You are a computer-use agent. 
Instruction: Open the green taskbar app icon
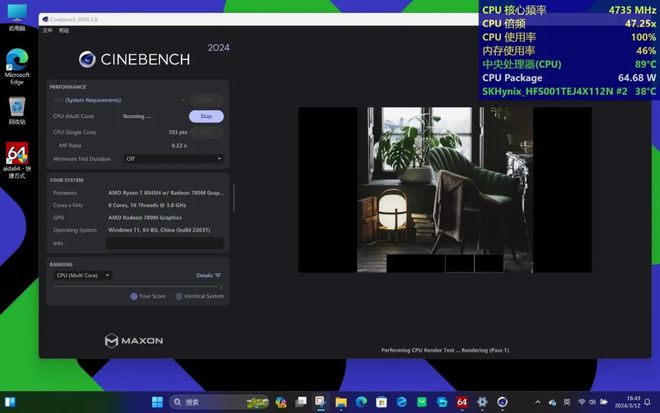[x=422, y=402]
